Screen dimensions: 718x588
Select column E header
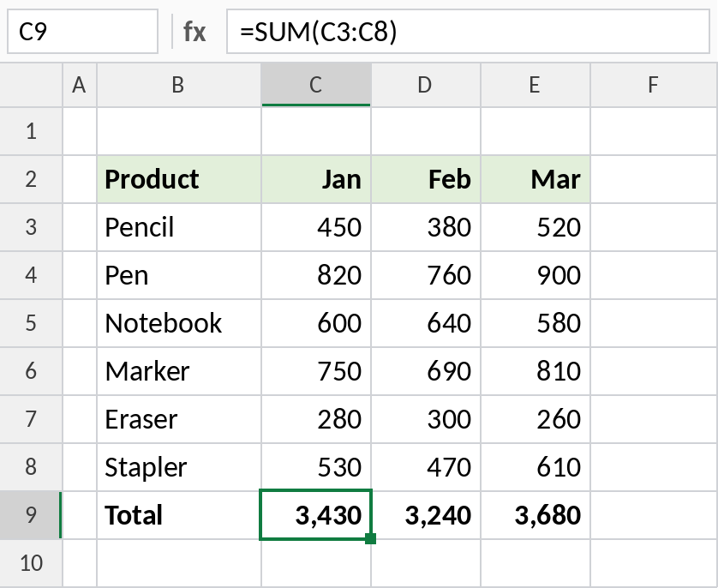tap(536, 85)
